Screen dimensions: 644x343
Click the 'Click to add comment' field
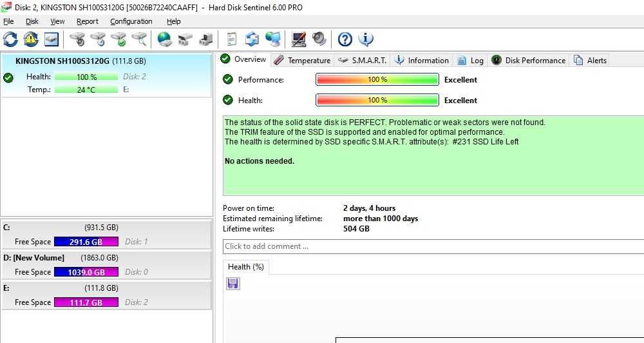click(433, 246)
